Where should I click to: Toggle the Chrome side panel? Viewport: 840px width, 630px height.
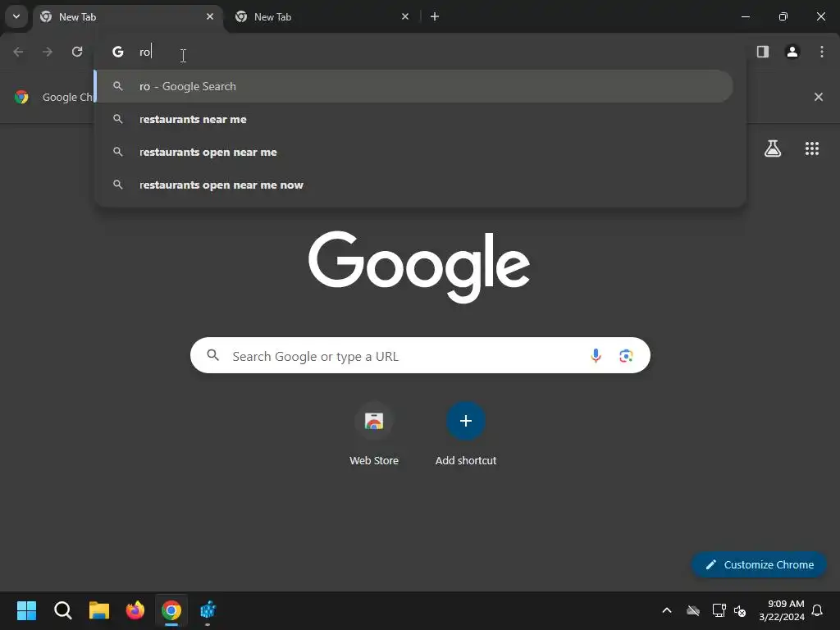click(x=763, y=52)
